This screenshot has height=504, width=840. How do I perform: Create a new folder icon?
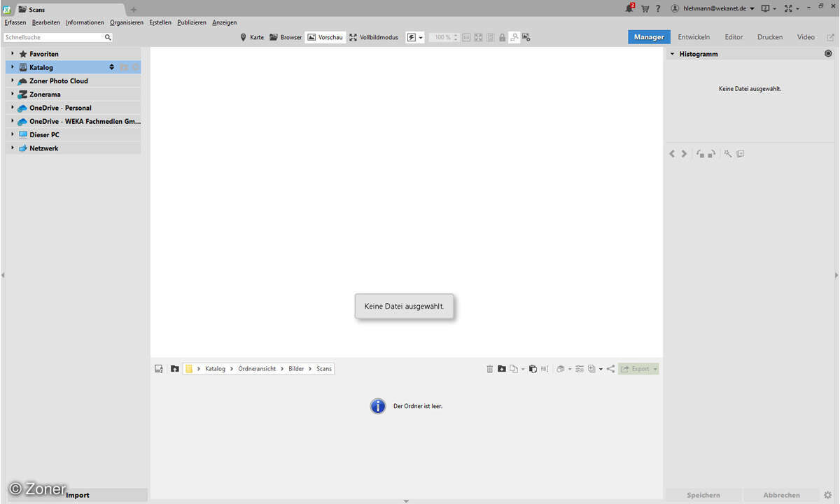pos(502,369)
